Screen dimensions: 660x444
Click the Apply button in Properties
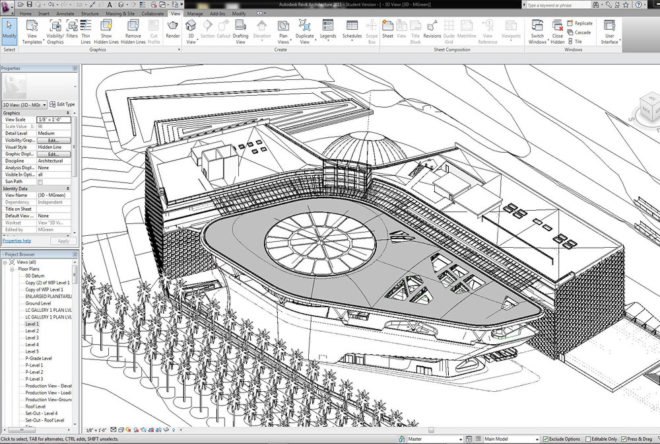(63, 241)
